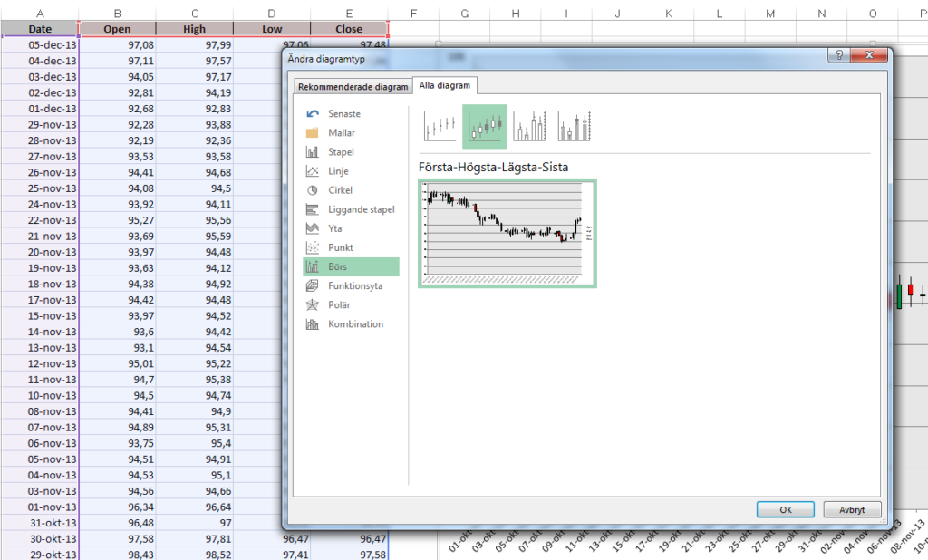Screen dimensions: 928x560
Task: Select column B header in spreadsheet
Action: click(117, 14)
